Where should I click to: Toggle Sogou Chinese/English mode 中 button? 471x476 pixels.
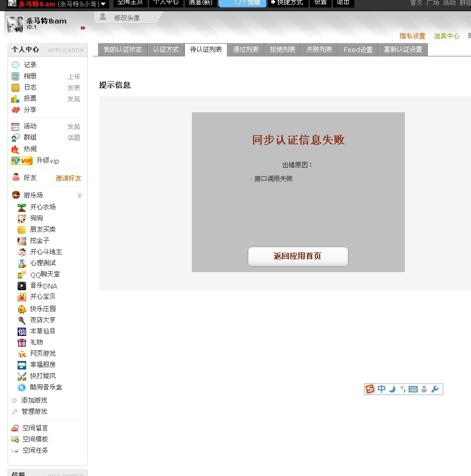(381, 389)
